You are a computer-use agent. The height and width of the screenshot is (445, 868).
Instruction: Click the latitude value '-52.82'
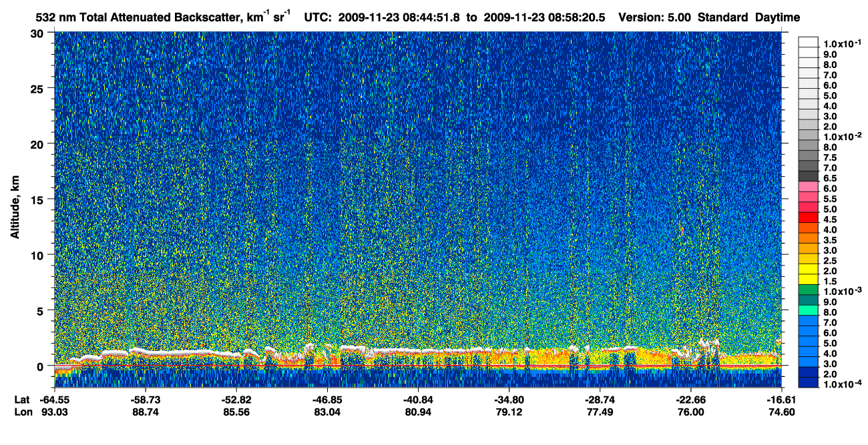point(236,399)
